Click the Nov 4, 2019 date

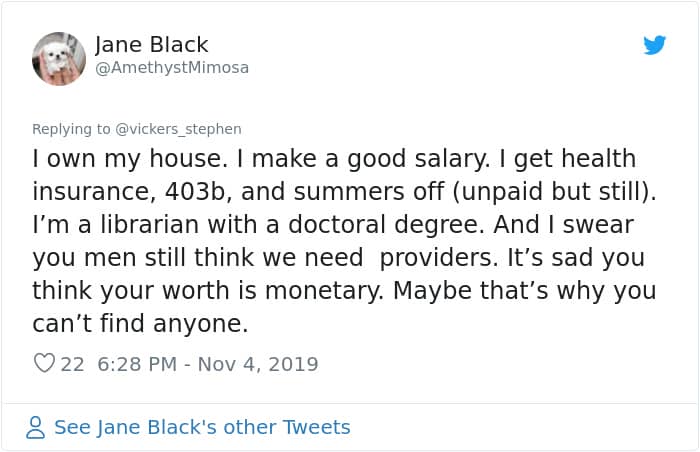258,364
